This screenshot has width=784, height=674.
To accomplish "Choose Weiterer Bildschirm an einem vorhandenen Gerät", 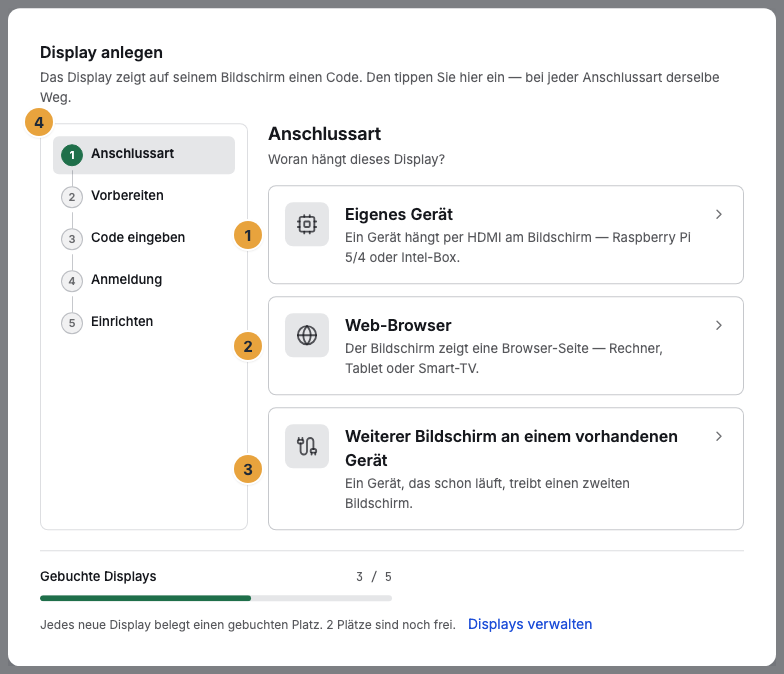I will [x=511, y=448].
